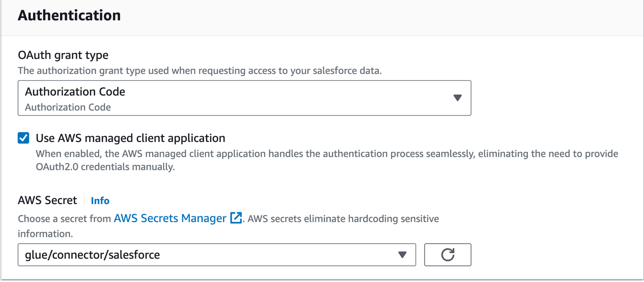This screenshot has width=644, height=282.
Task: Click the "AWS secrets eliminate hardcoding sensitive" text
Action: 343,219
